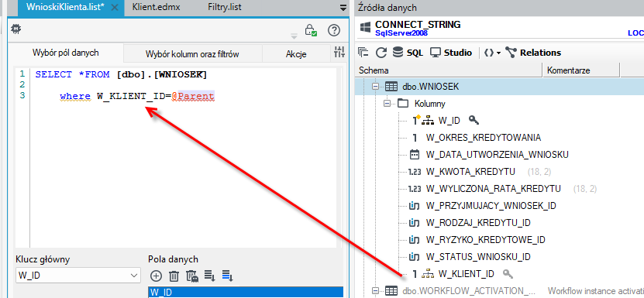Click the chip icon above the query tabs

click(16, 29)
